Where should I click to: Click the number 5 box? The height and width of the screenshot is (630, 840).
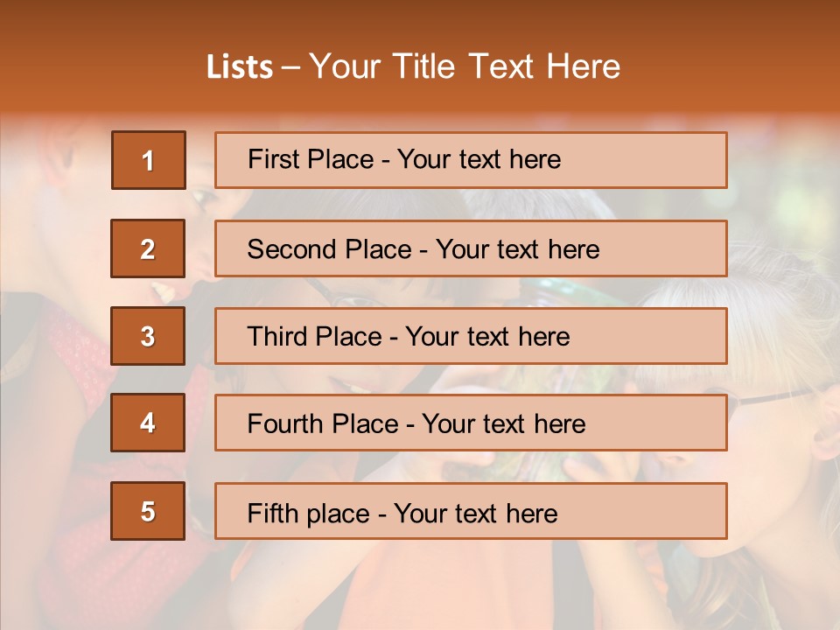point(148,511)
